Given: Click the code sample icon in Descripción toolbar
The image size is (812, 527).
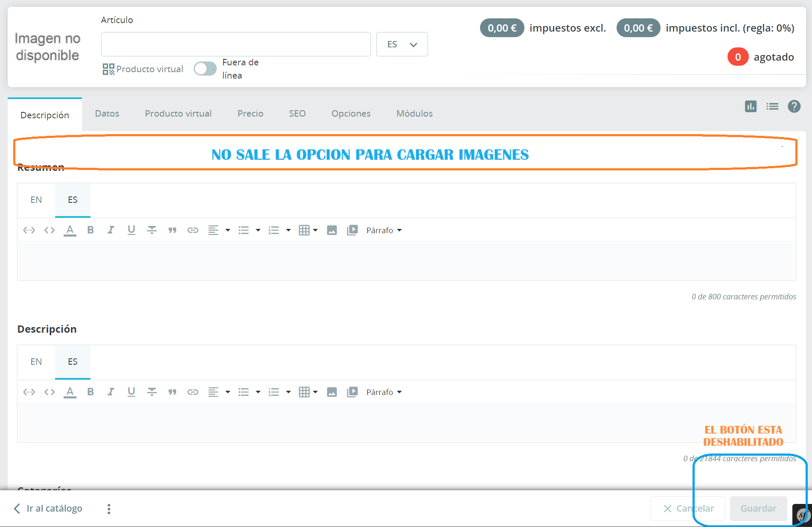Looking at the screenshot, I should (49, 392).
